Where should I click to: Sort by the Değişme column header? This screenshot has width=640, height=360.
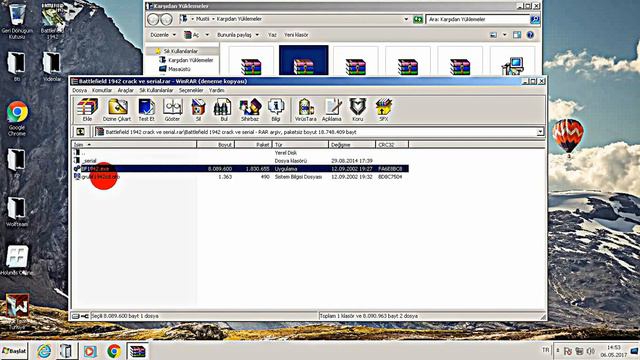pyautogui.click(x=351, y=144)
